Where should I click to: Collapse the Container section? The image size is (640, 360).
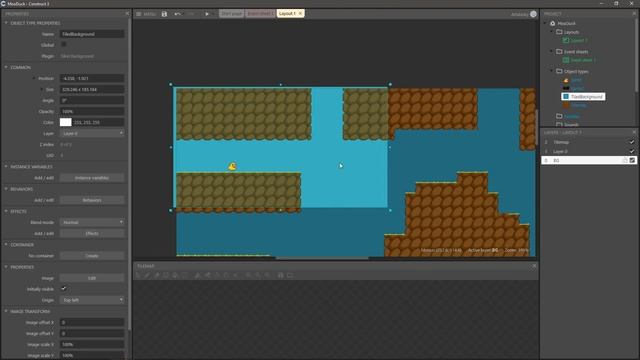(x=6, y=244)
